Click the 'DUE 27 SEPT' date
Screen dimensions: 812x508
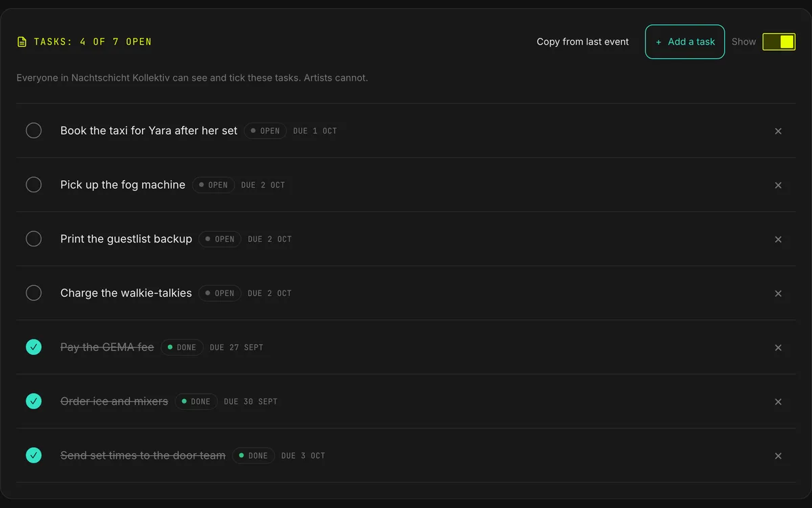(237, 347)
